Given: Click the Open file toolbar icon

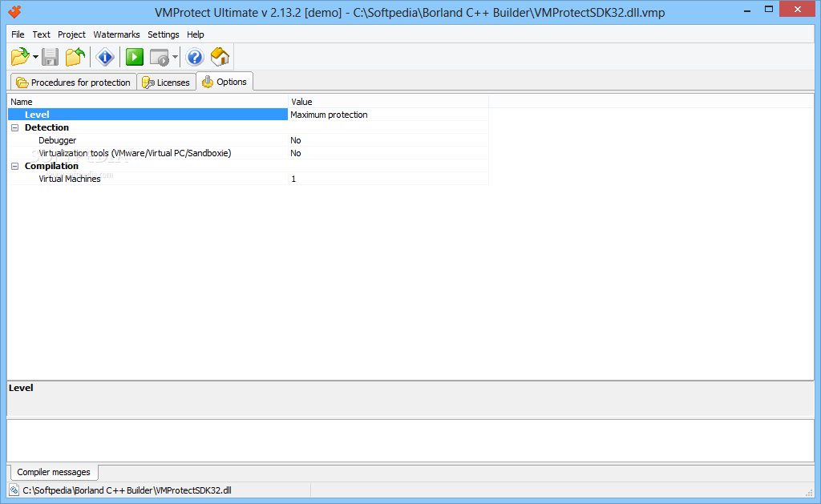Looking at the screenshot, I should click(x=20, y=57).
